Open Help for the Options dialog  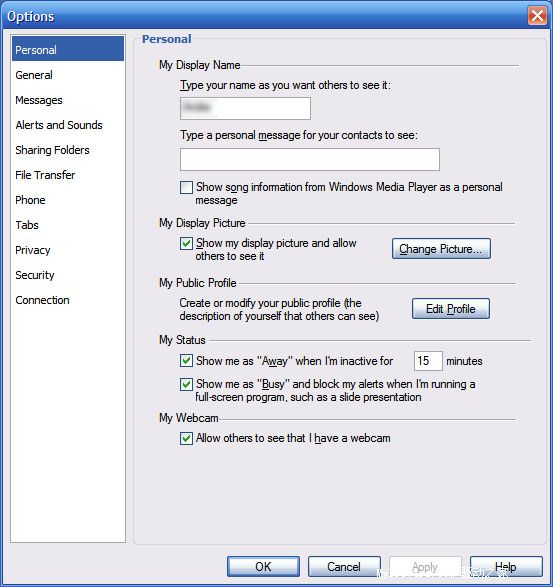(x=506, y=566)
